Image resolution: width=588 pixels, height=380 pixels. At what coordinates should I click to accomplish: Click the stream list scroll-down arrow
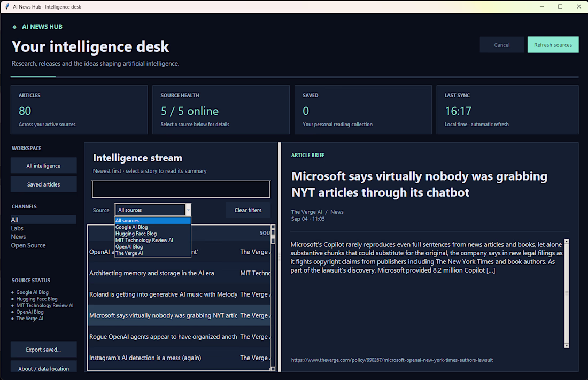point(273,369)
